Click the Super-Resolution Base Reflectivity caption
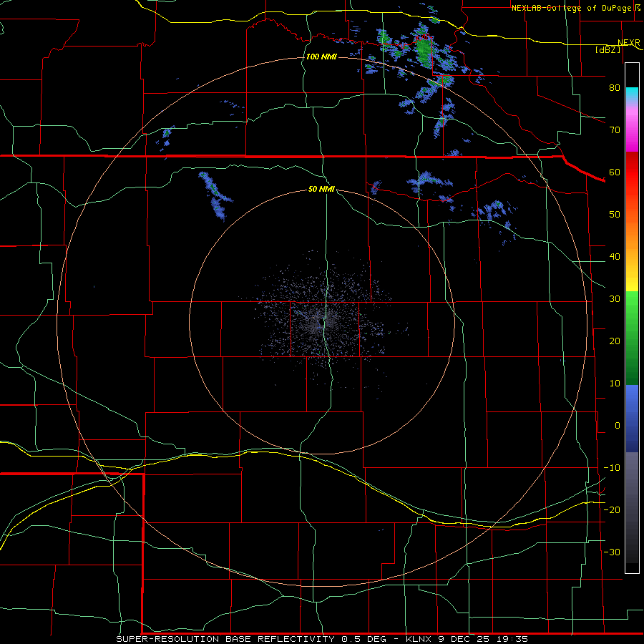The height and width of the screenshot is (644, 644). coord(322,640)
